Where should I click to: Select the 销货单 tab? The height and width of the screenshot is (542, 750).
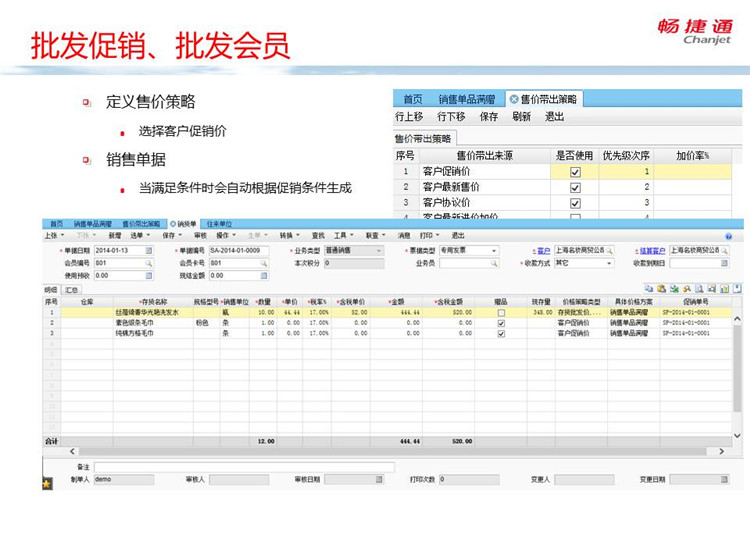tap(184, 224)
